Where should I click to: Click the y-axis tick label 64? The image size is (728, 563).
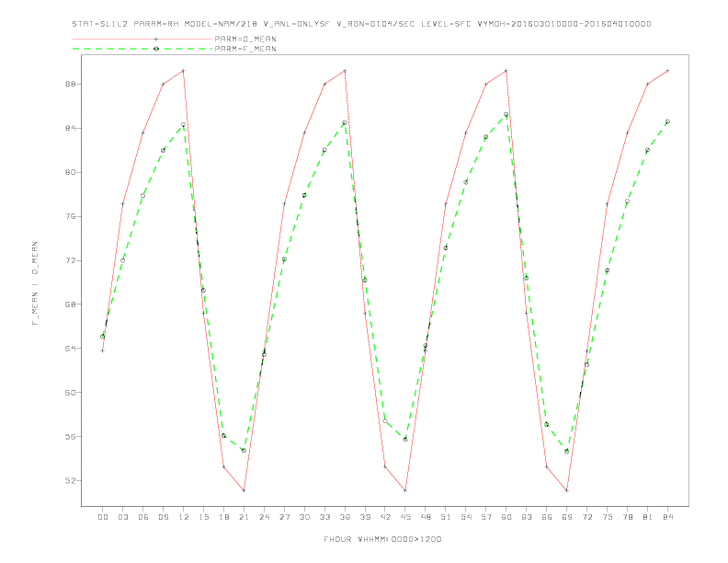click(71, 349)
